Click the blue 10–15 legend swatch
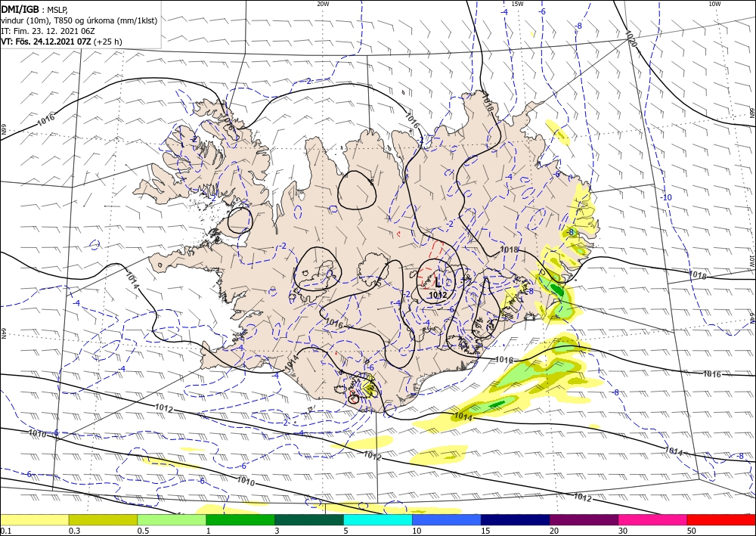Image resolution: width=756 pixels, height=536 pixels. pos(447,519)
